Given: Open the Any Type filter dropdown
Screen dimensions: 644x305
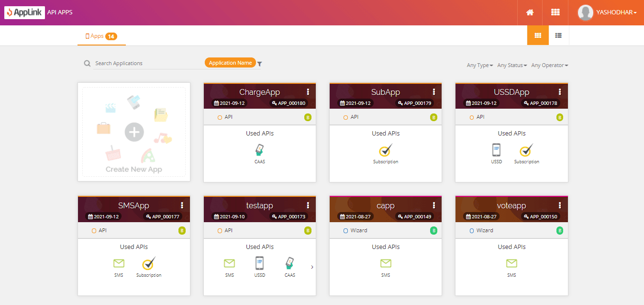Looking at the screenshot, I should click(480, 66).
